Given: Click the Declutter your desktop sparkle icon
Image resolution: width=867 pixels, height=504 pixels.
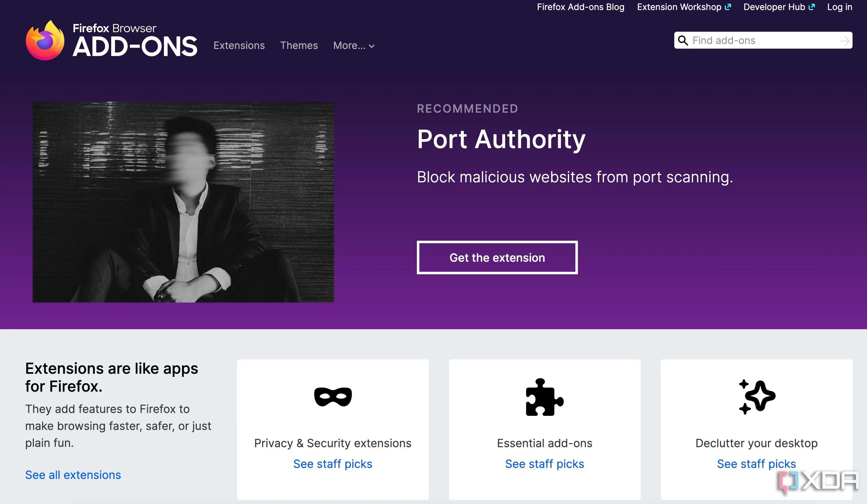Looking at the screenshot, I should (757, 397).
